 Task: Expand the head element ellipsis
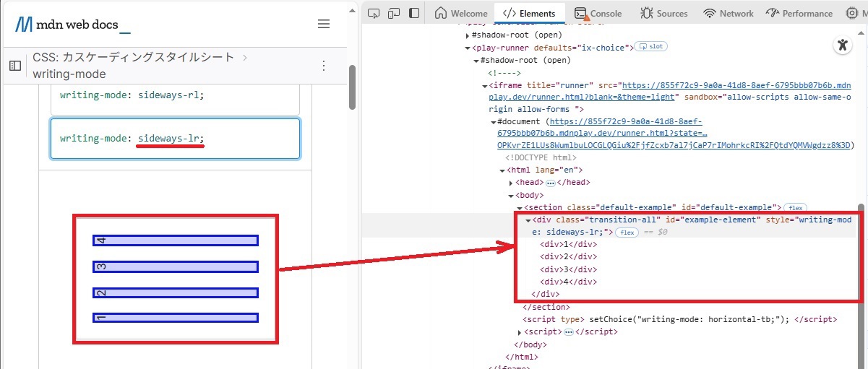(x=550, y=183)
